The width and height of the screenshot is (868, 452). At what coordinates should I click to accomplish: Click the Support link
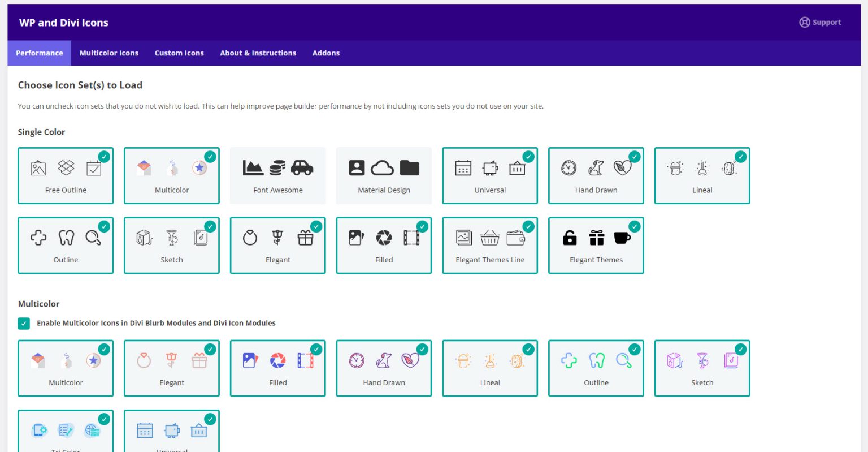click(819, 22)
